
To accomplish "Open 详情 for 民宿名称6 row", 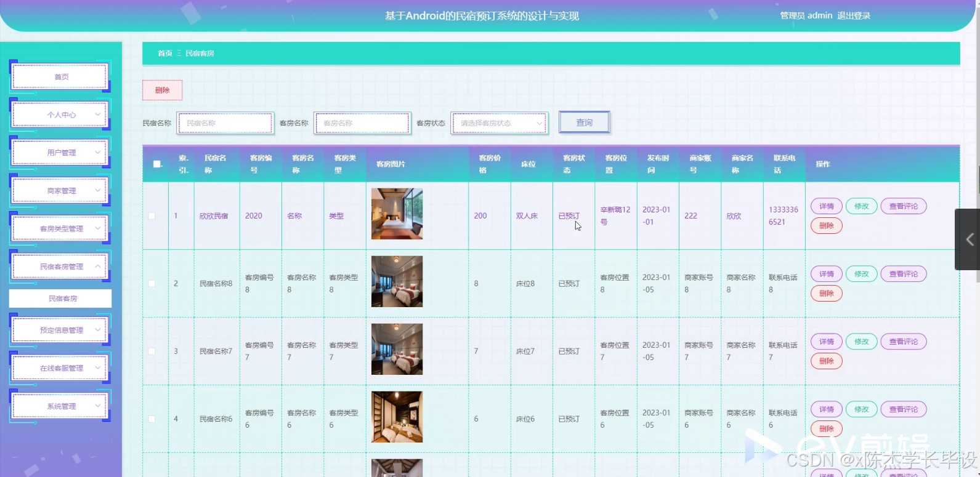I will [x=827, y=410].
